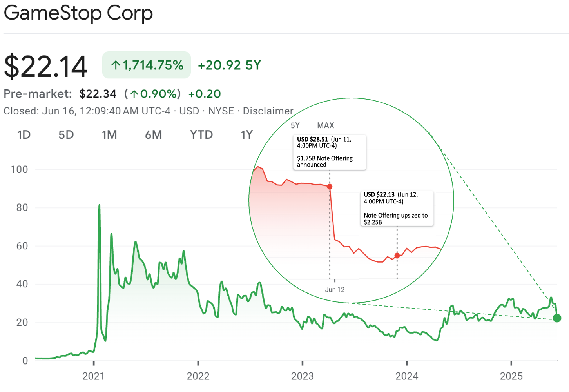Select the Jun 11 red marker dot
569x392 pixels.
330,187
